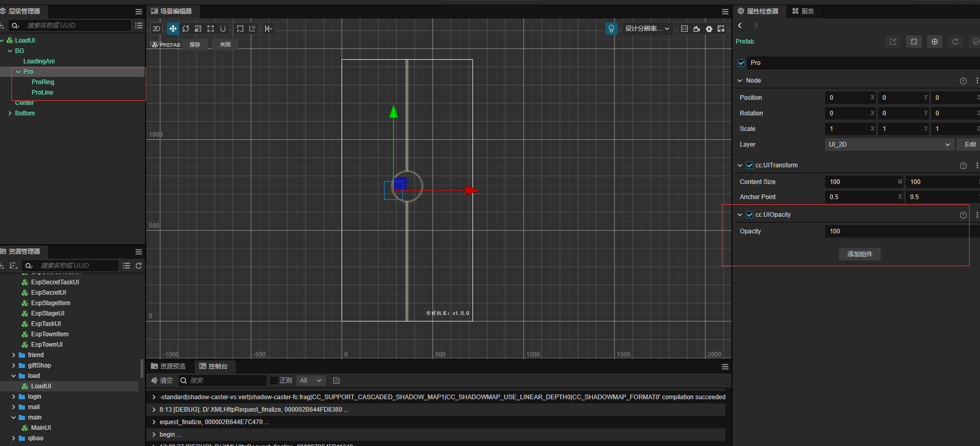Switch to the 控制台 console tab
Viewport: 980px width, 446px height.
[x=214, y=366]
